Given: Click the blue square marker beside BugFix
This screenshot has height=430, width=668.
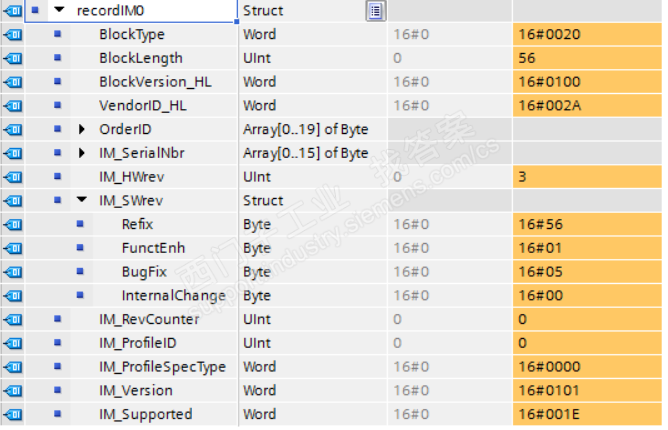Looking at the screenshot, I should point(80,272).
